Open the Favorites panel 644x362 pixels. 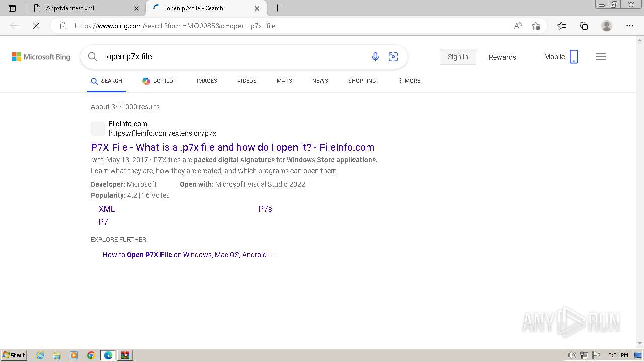tap(561, 26)
